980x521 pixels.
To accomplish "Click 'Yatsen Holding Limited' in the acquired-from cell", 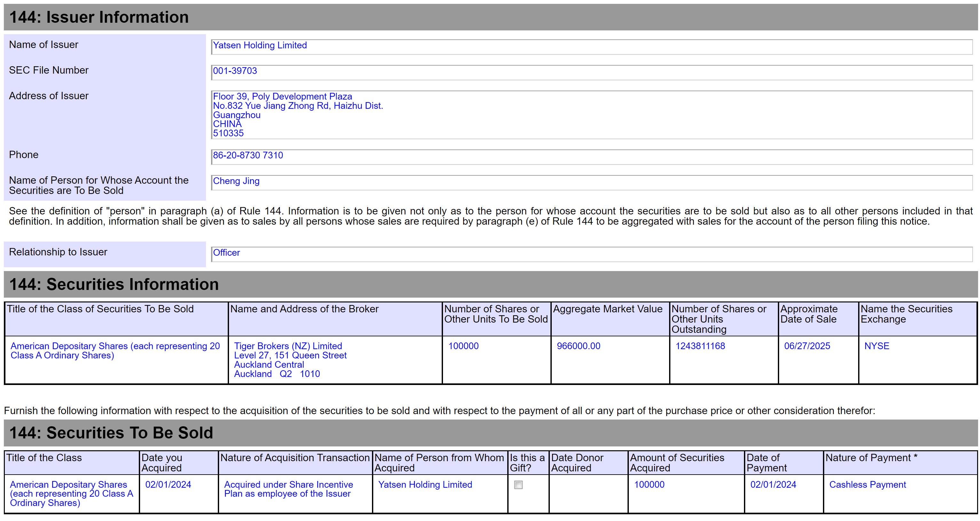I will 425,485.
